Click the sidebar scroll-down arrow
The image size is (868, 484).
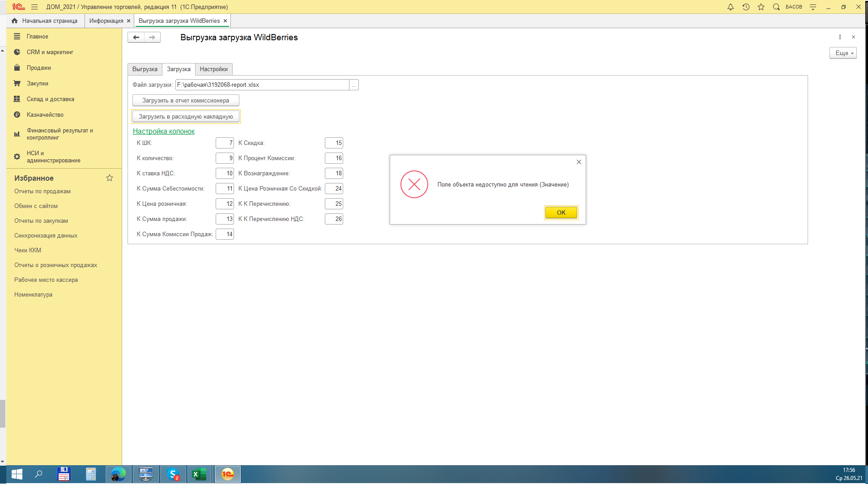point(3,462)
